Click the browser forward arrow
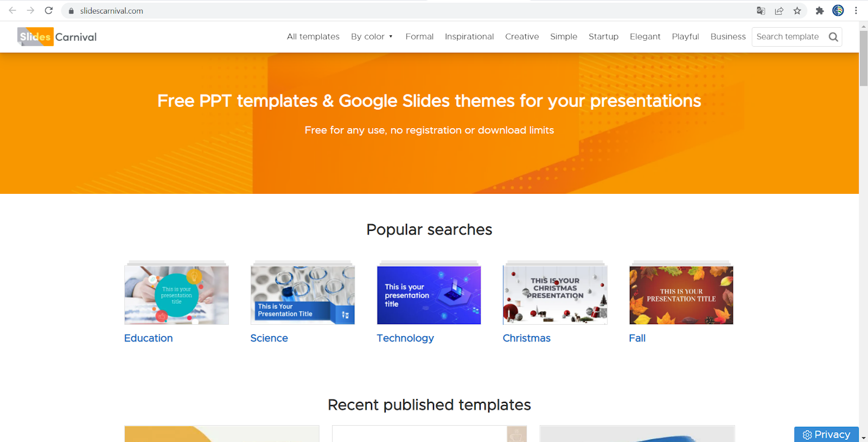Image resolution: width=868 pixels, height=442 pixels. (30, 10)
